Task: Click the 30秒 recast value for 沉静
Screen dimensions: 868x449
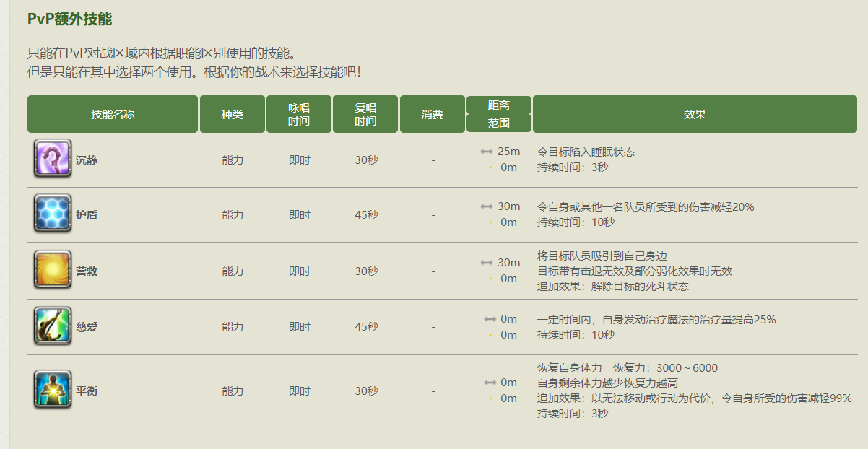Action: pyautogui.click(x=366, y=160)
